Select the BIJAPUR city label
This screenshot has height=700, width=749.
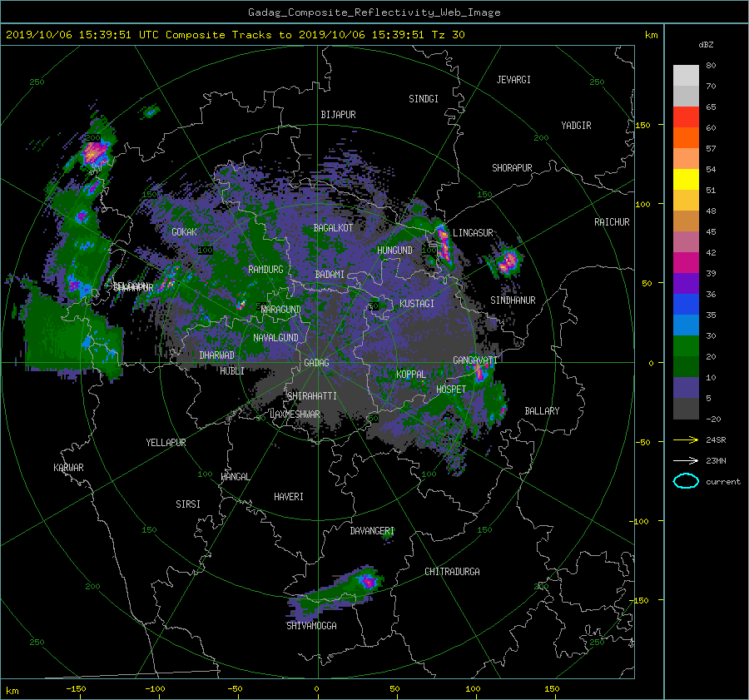click(338, 115)
